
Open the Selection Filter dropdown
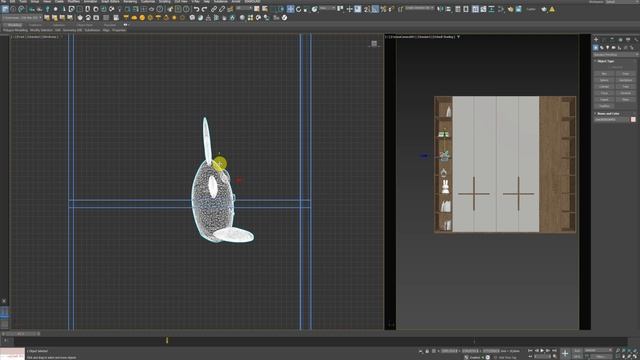click(244, 9)
